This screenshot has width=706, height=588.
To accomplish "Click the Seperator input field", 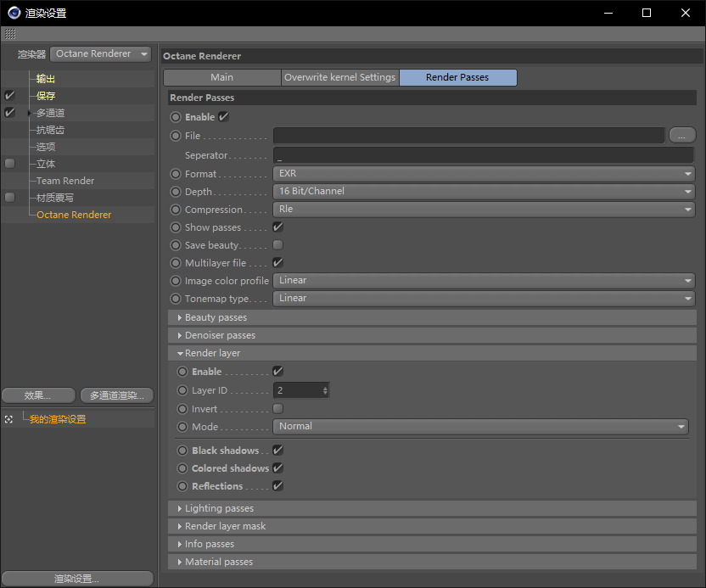I will 484,155.
